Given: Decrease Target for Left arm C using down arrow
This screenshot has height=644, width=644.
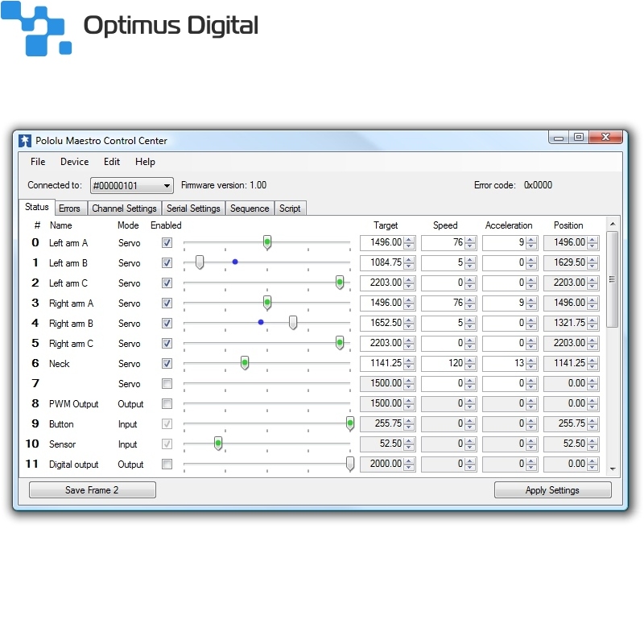Looking at the screenshot, I should pos(409,287).
